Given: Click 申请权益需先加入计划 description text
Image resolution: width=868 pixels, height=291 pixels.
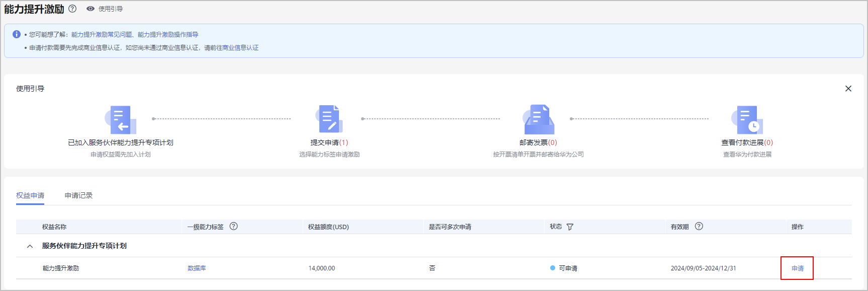Looking at the screenshot, I should click(121, 155).
